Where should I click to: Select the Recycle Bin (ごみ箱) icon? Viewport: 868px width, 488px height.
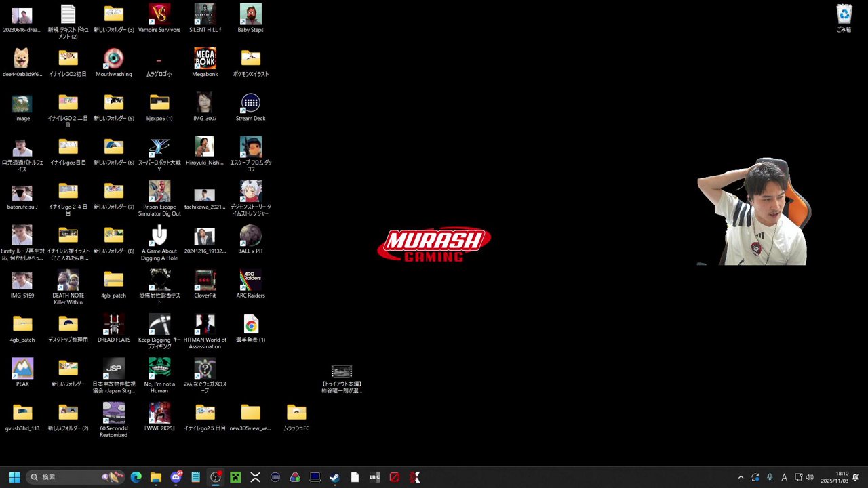pos(844,15)
